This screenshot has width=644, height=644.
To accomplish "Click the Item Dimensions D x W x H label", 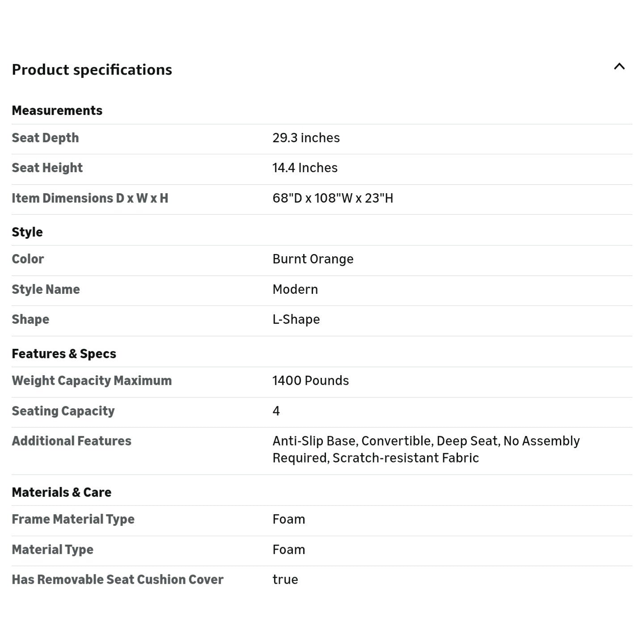I will (90, 198).
